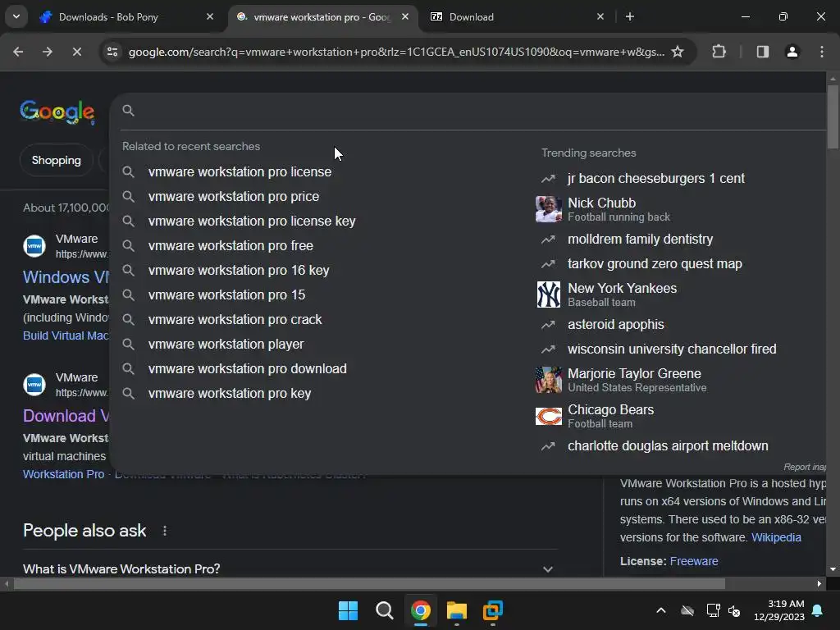Click the address bar URL
The width and height of the screenshot is (840, 630).
396,52
